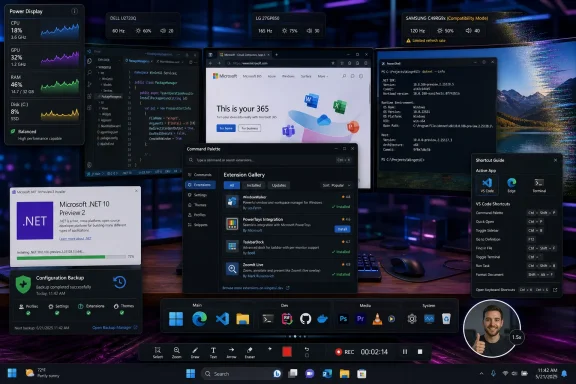Open the browse more extensions link
The height and width of the screenshot is (384, 576).
point(256,288)
